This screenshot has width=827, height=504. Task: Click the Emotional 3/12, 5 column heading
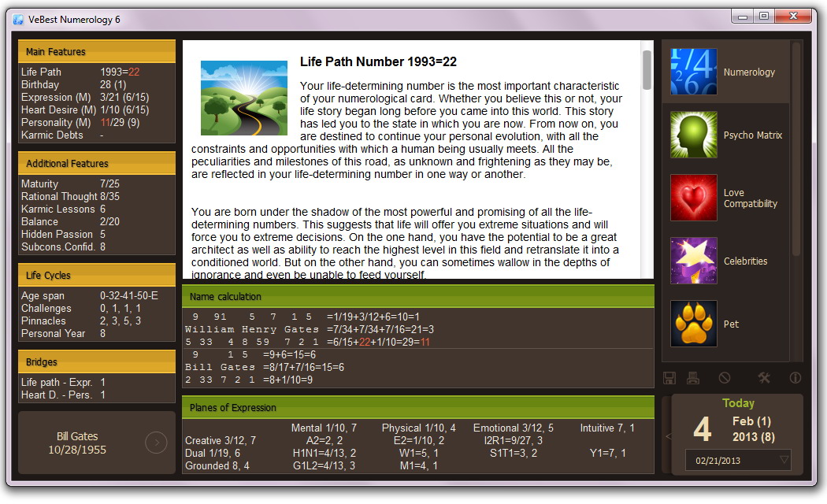[514, 428]
